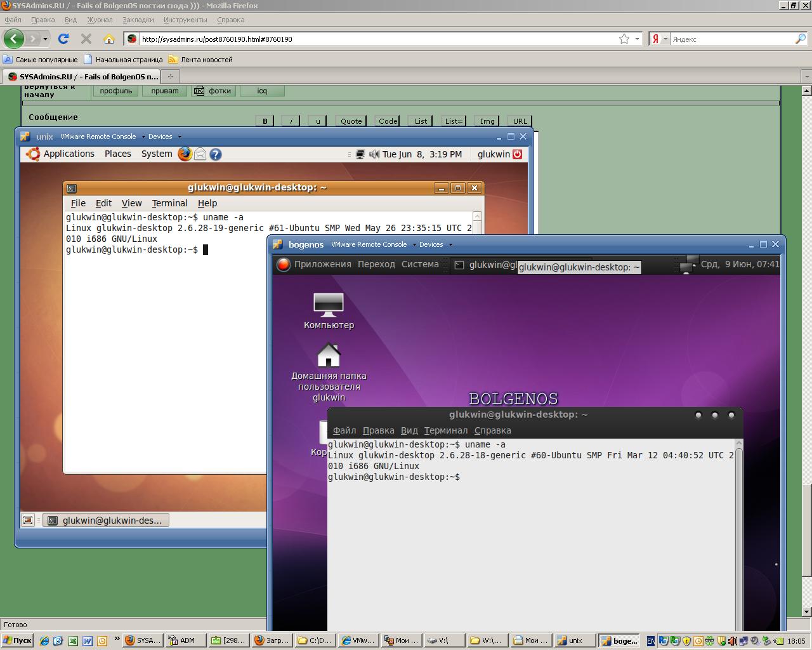812x650 pixels.
Task: Click BolgenOS terminal scrollbar
Action: click(739, 533)
